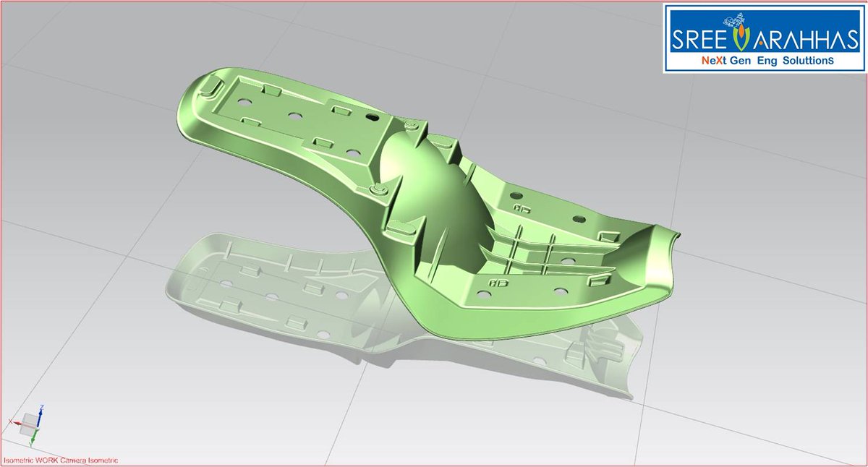Select the red X axis on the orientation triad
Image resolution: width=868 pixels, height=467 pixels.
(17, 422)
